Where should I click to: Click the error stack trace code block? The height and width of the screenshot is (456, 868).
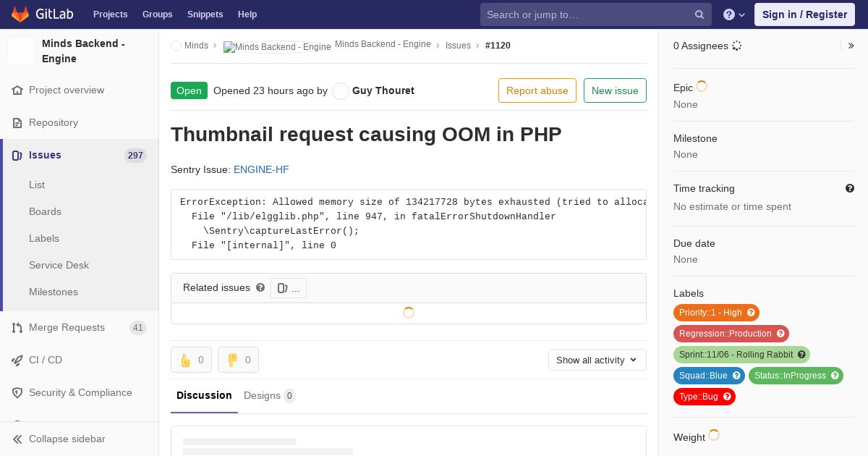click(x=409, y=224)
